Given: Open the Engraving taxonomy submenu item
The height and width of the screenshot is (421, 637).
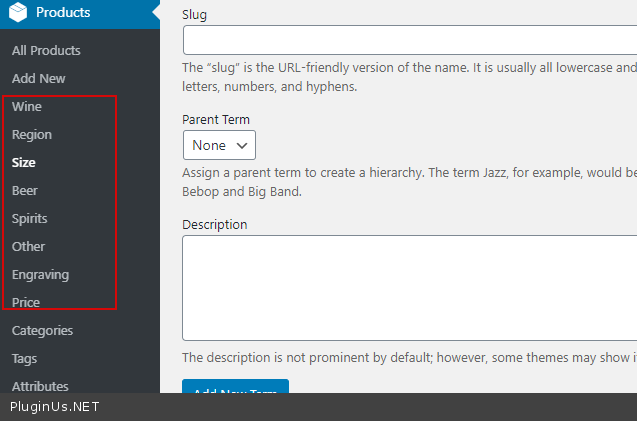Looking at the screenshot, I should pos(40,274).
